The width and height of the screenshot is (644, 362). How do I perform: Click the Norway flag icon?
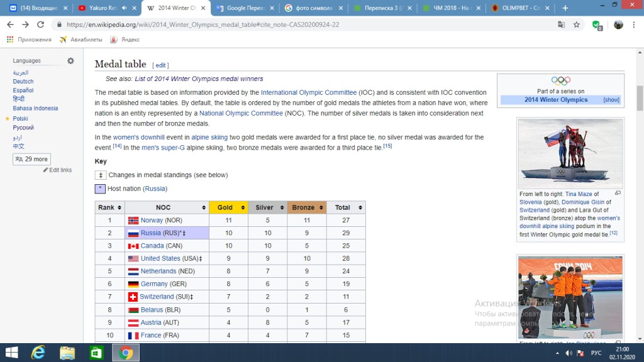point(133,221)
